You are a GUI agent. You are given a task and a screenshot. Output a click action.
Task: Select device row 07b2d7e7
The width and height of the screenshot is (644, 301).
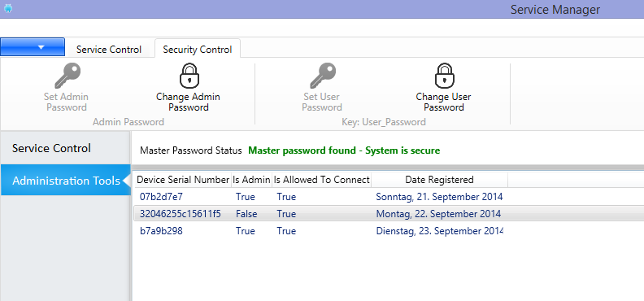coord(388,197)
